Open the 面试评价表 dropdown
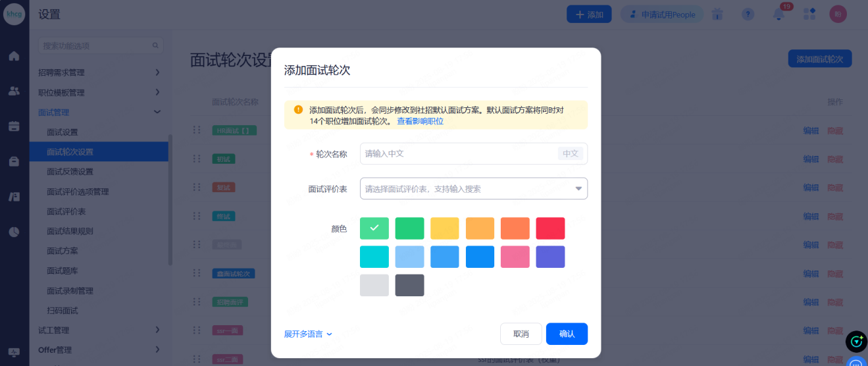The width and height of the screenshot is (868, 366). click(473, 189)
